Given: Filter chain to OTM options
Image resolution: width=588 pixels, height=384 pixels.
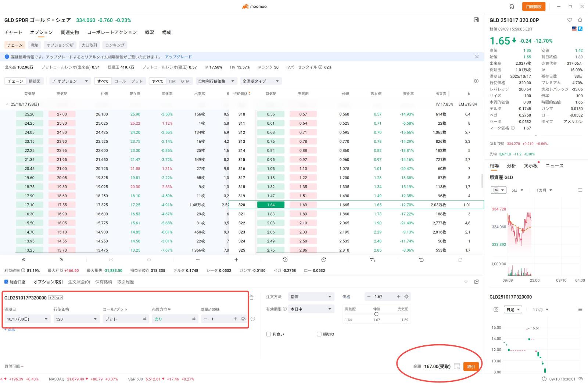Looking at the screenshot, I should (x=185, y=81).
